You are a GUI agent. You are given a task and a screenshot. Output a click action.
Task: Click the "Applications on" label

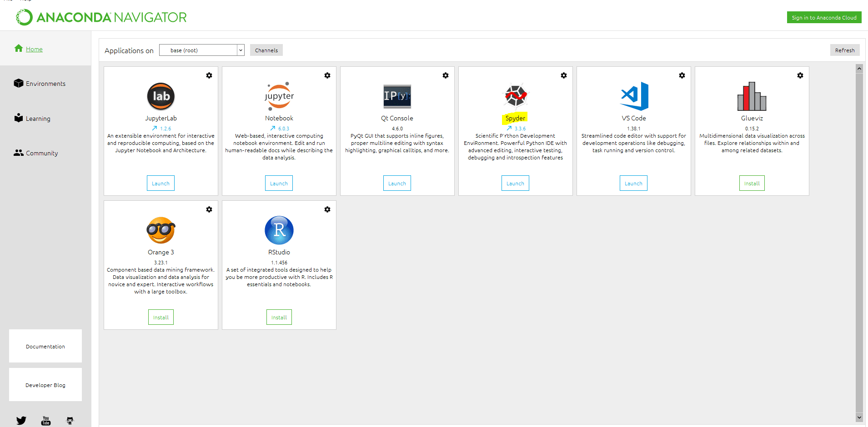point(129,50)
